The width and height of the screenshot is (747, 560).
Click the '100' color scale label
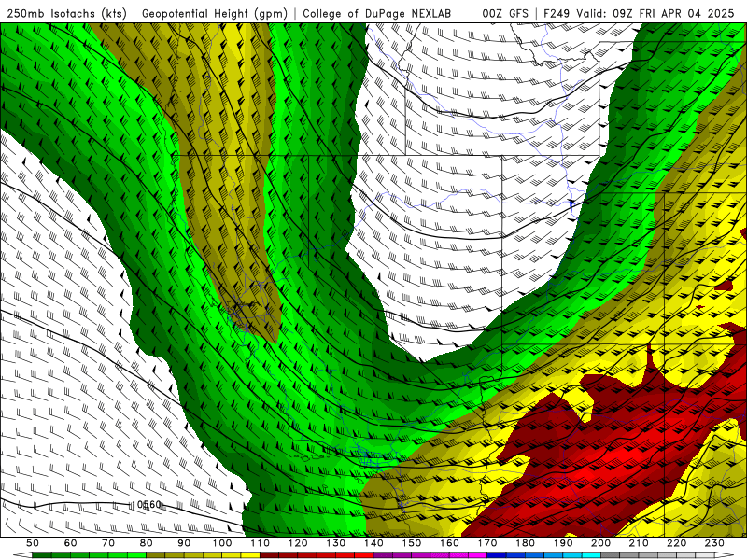[x=222, y=543]
